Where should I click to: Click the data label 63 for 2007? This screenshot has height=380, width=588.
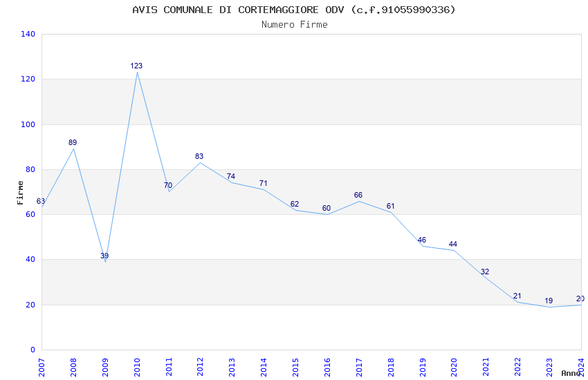[41, 202]
